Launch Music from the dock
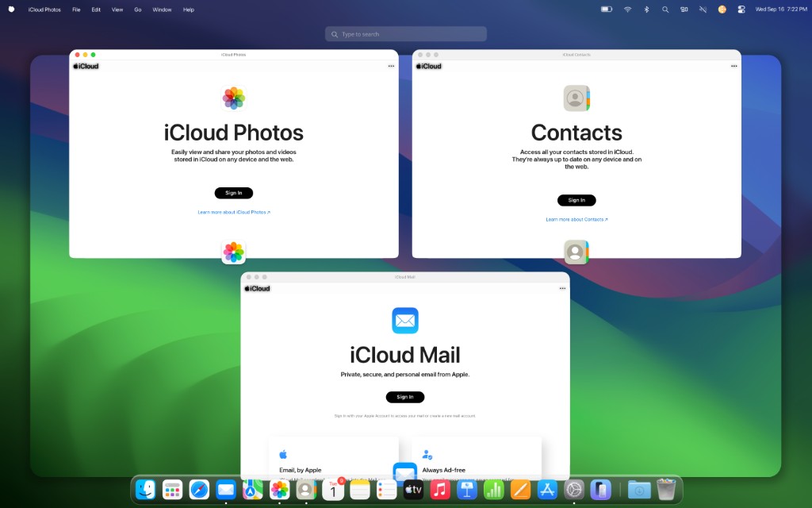The image size is (812, 508). click(x=440, y=489)
